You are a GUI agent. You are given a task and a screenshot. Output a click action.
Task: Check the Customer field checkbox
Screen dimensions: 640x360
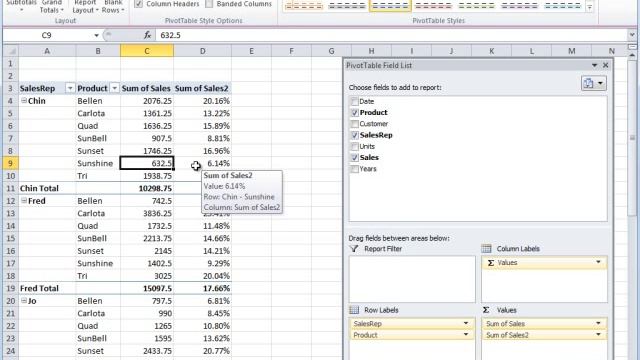(355, 124)
